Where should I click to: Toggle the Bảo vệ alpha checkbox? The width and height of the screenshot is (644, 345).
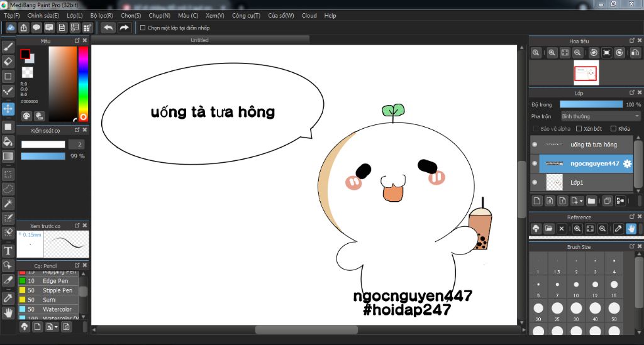click(536, 129)
